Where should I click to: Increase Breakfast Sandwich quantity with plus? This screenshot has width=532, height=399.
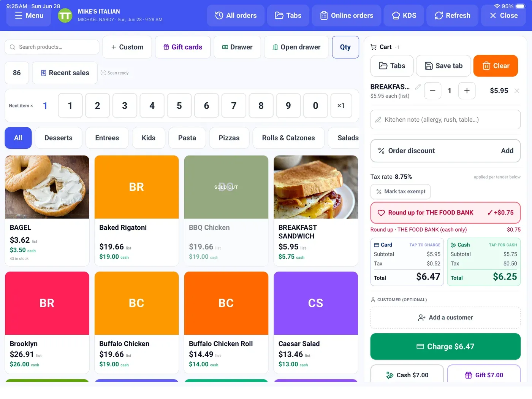pyautogui.click(x=467, y=91)
